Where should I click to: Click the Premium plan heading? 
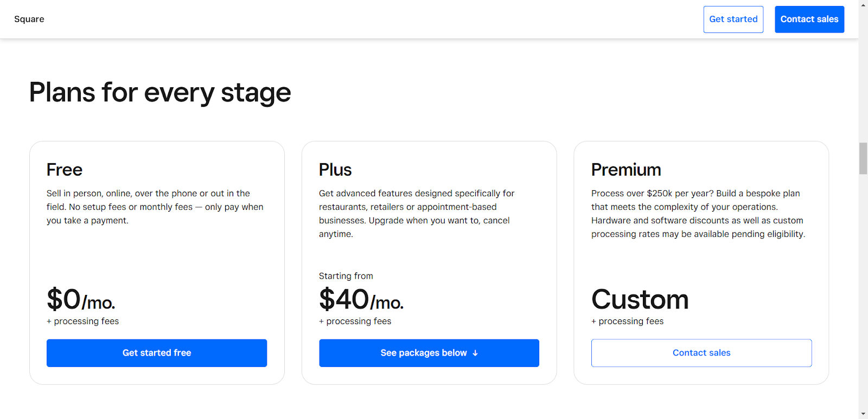click(x=626, y=170)
